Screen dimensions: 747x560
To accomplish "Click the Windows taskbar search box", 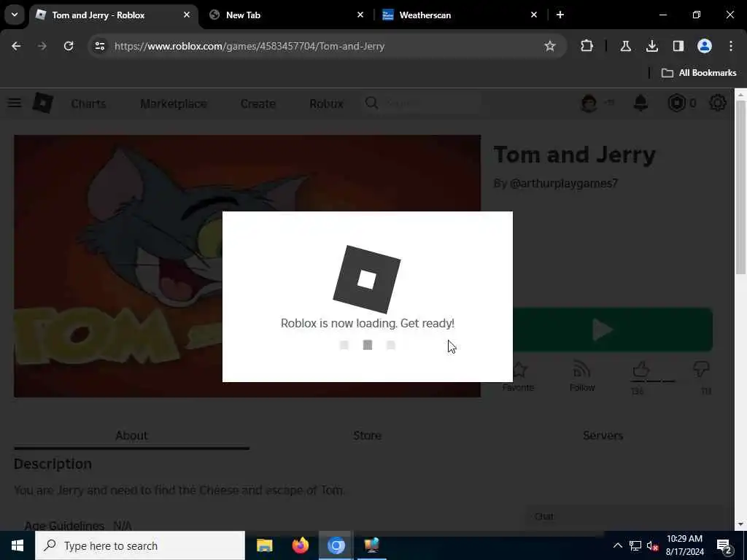I will [x=140, y=545].
